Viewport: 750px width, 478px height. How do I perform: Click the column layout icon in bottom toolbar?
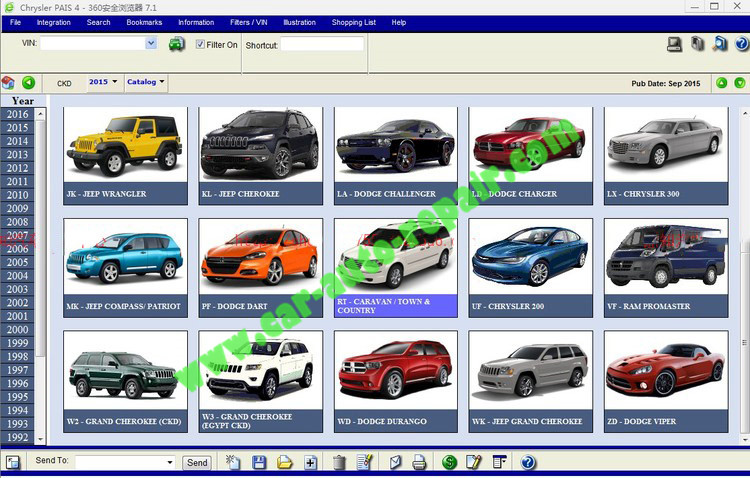(x=499, y=462)
